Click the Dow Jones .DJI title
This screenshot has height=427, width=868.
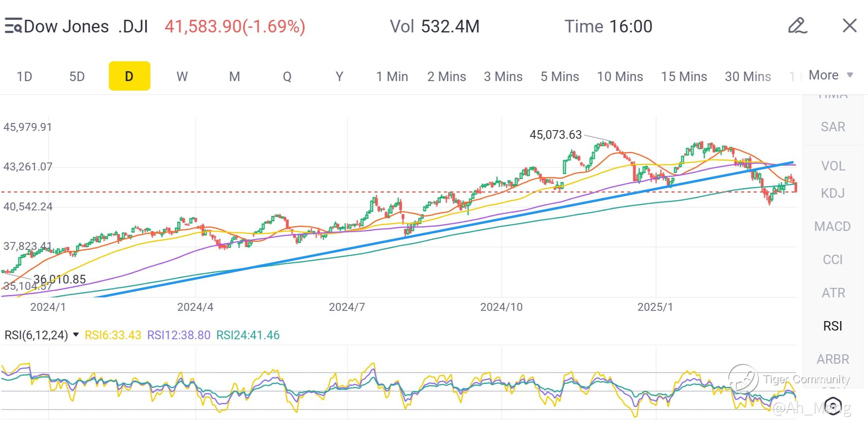[x=86, y=26]
